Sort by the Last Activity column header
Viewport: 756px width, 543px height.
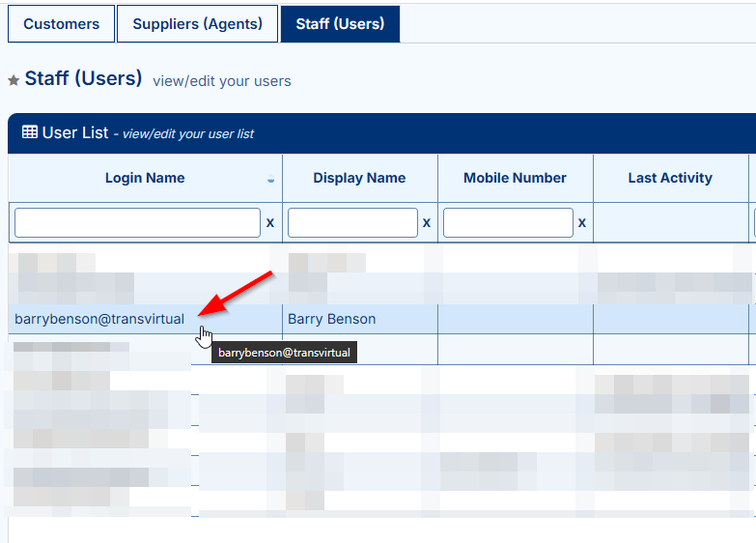pos(670,178)
